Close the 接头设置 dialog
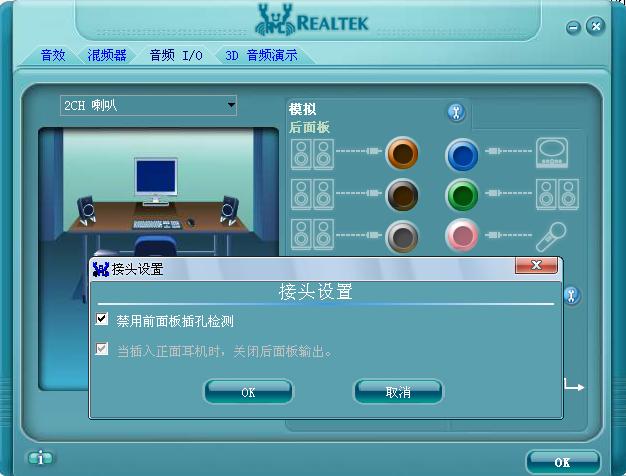 (x=536, y=265)
